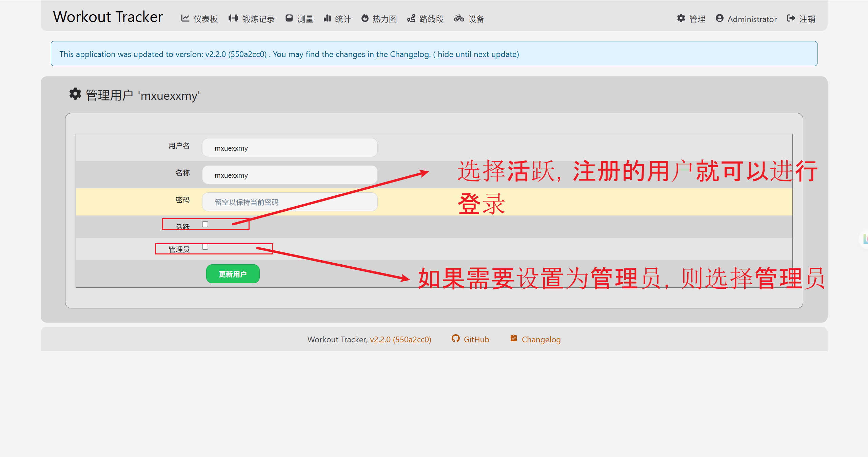Image resolution: width=868 pixels, height=457 pixels.
Task: Click the Administrator user avatar icon
Action: point(719,18)
